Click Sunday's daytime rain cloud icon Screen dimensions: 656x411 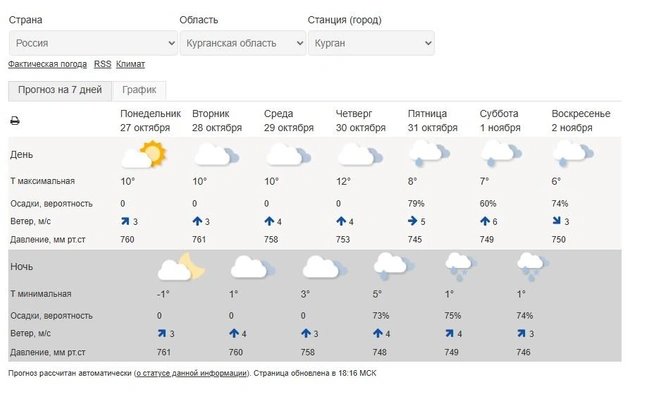click(573, 154)
